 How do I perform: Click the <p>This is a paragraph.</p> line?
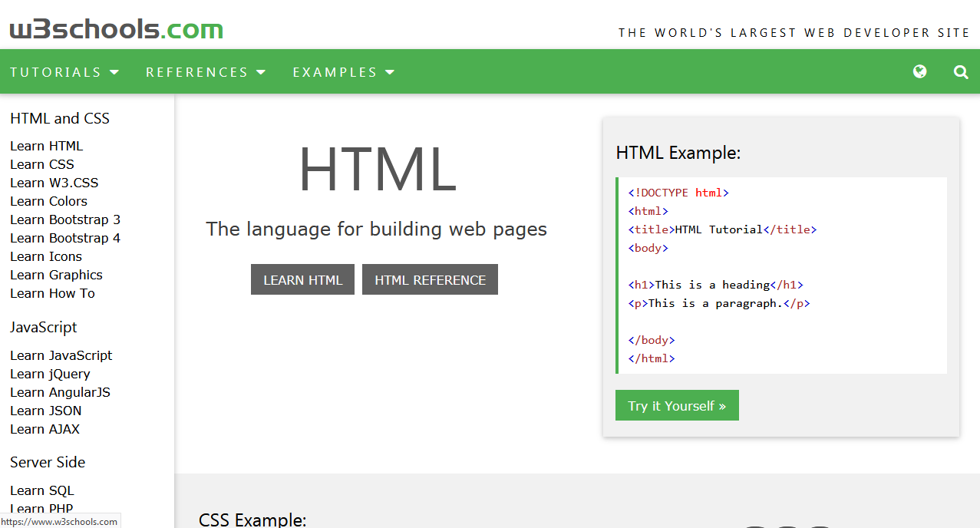(719, 303)
